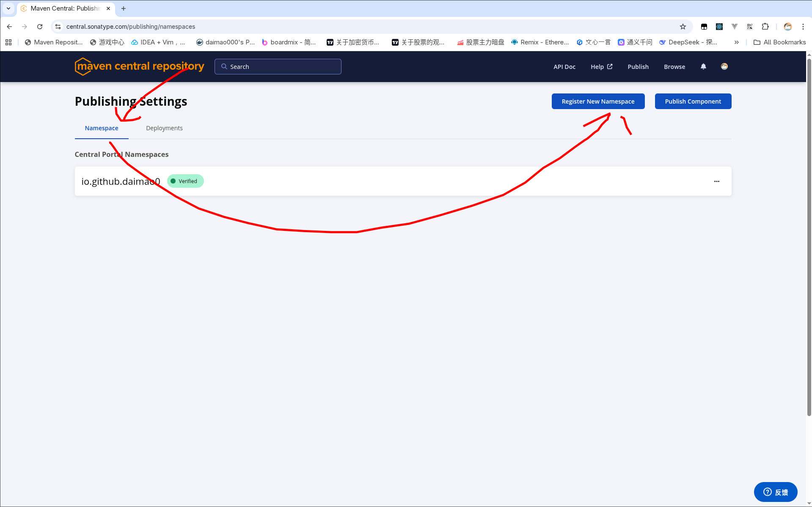Click the Verified status badge
This screenshot has width=812, height=507.
point(185,181)
